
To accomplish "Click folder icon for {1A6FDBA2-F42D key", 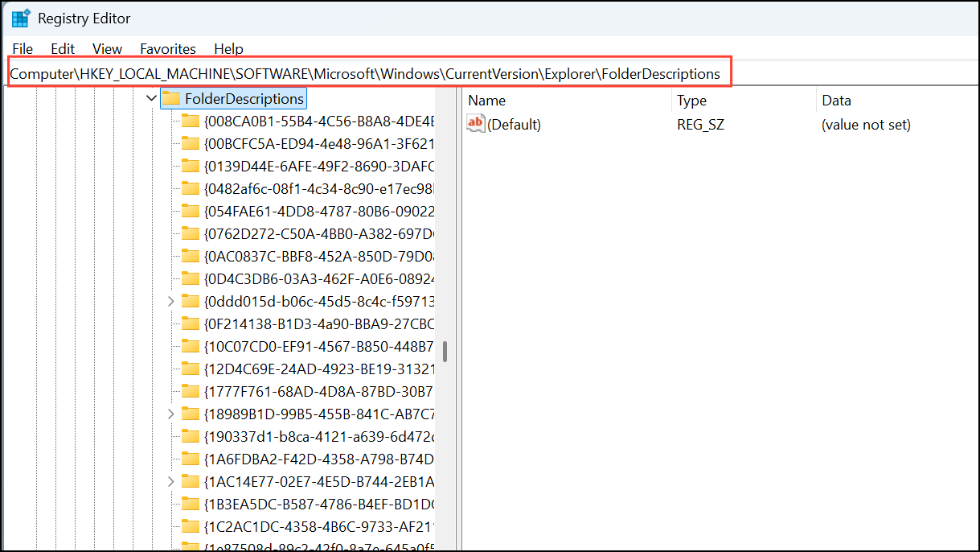I will pos(191,459).
